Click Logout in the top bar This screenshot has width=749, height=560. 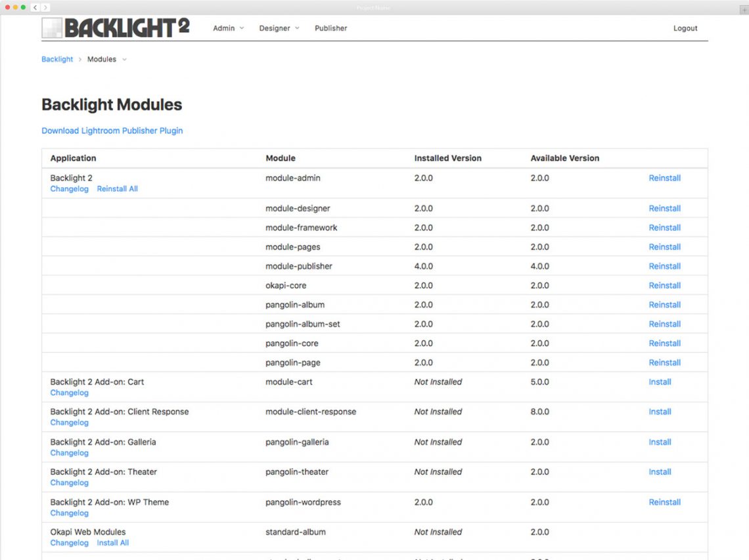coord(685,28)
